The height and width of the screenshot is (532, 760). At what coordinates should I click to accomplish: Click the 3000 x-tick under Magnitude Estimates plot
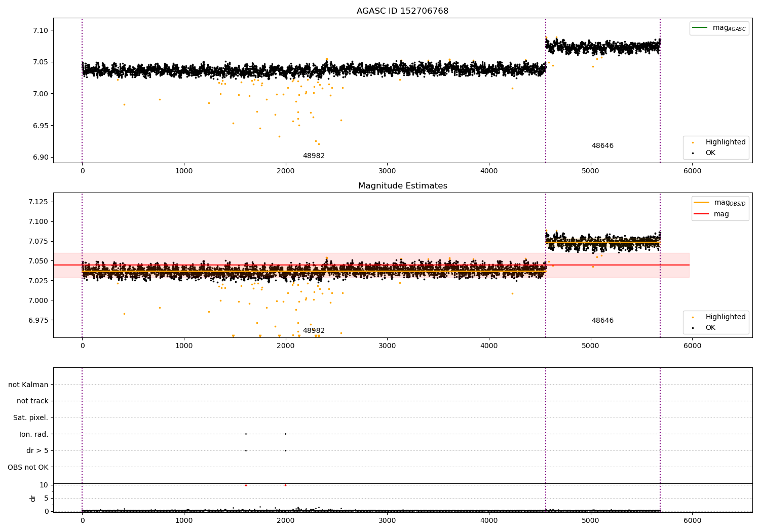(x=387, y=346)
